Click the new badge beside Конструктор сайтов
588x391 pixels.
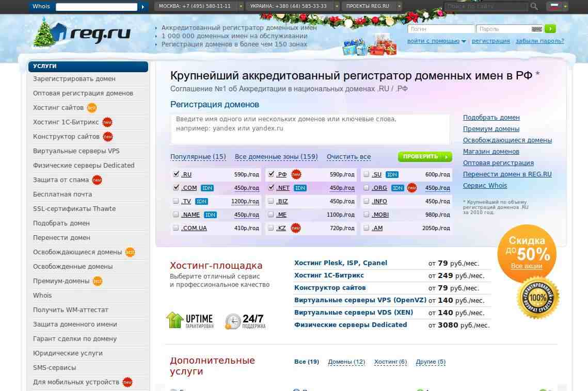pyautogui.click(x=108, y=137)
